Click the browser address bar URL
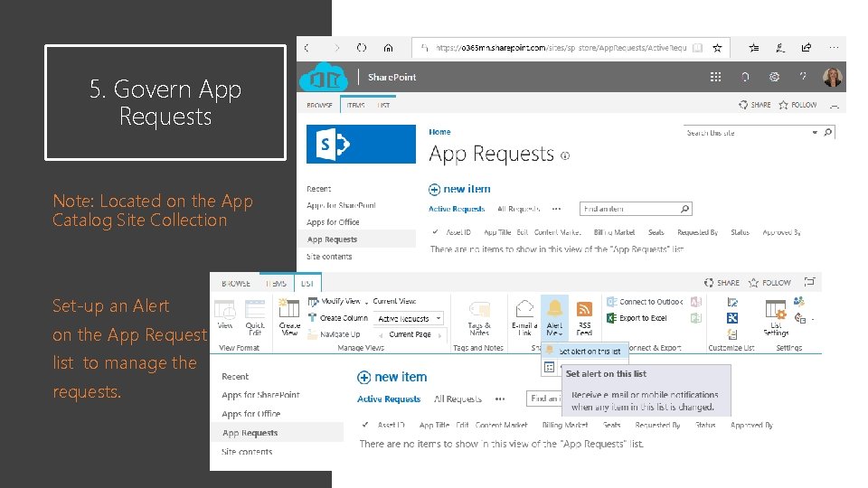 561,48
